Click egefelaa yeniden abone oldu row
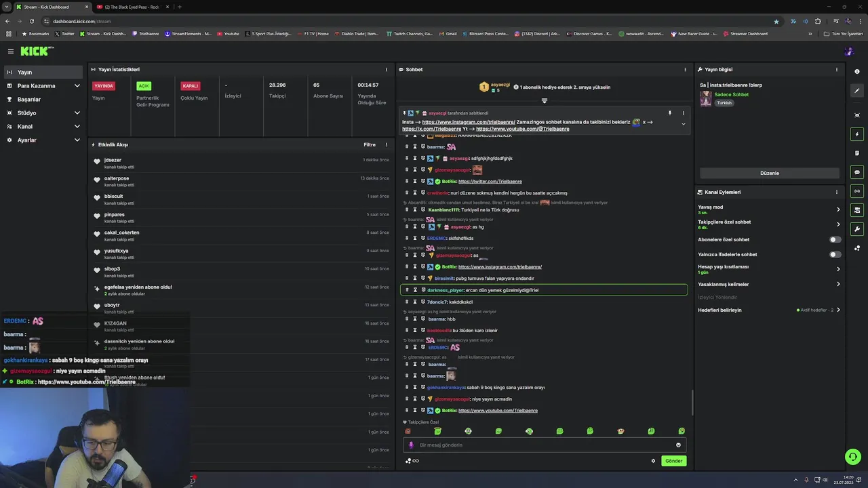 click(x=242, y=289)
